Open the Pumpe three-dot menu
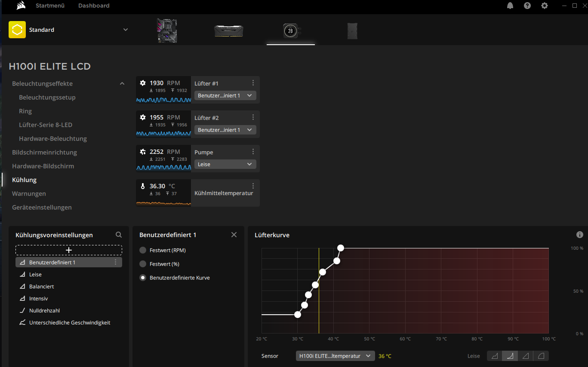The image size is (588, 367). coord(253,152)
